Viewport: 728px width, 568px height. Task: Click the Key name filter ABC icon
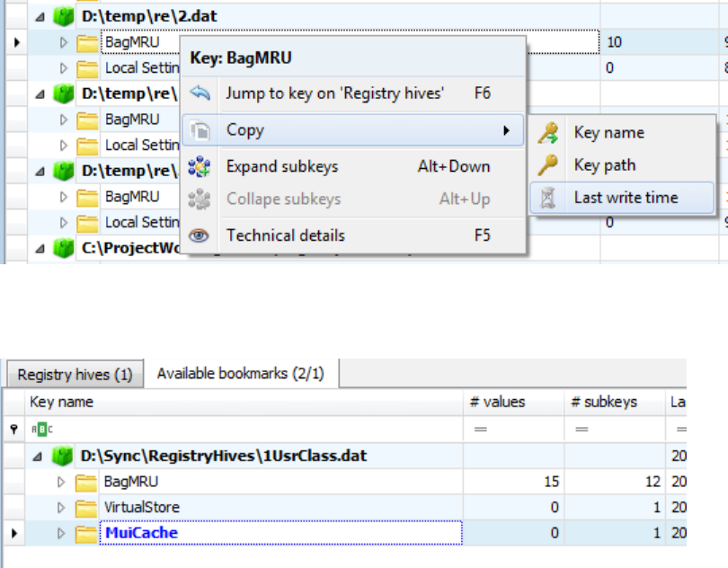[42, 430]
